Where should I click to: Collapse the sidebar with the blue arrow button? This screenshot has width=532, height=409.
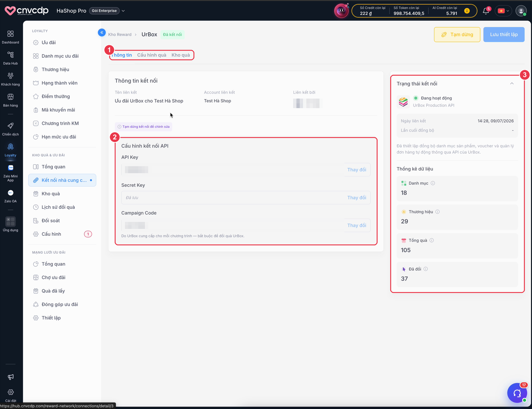(102, 32)
